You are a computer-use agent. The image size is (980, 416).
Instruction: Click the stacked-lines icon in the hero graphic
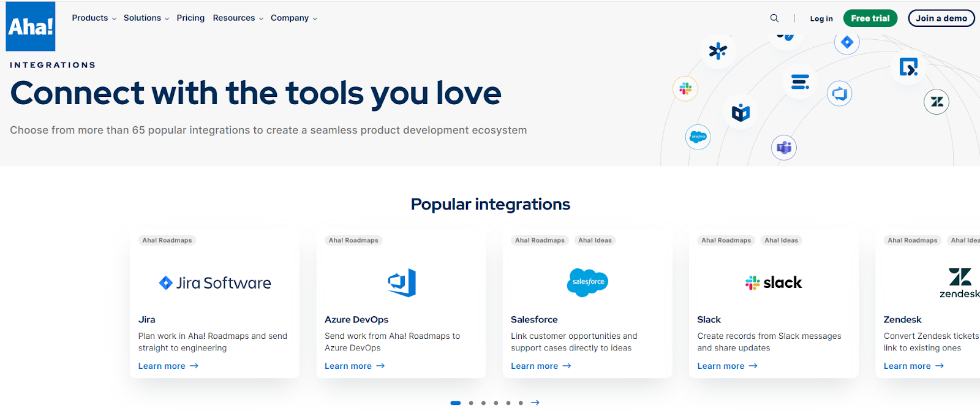point(800,81)
